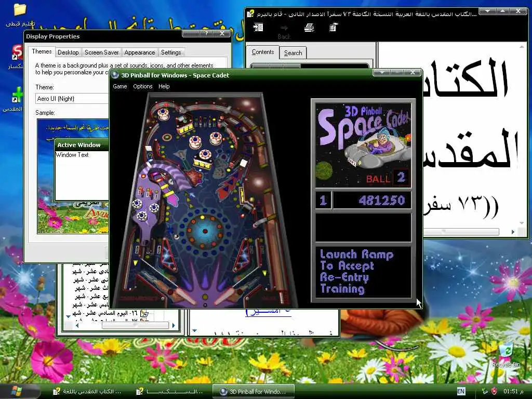Click the player number 1 box

click(323, 201)
